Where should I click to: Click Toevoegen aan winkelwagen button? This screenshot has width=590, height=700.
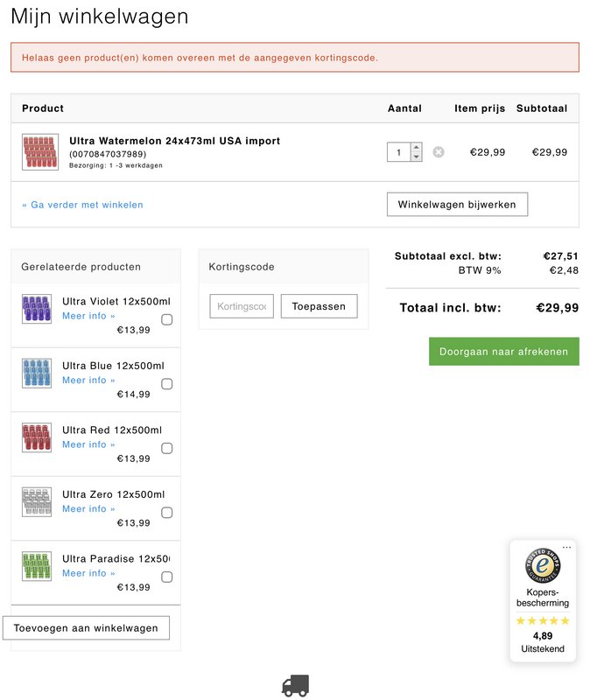86,628
